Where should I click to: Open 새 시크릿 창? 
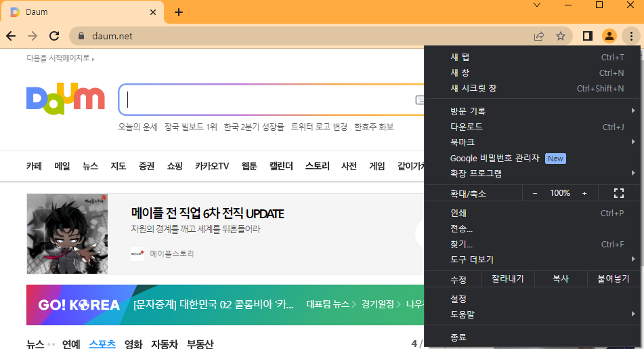[x=532, y=88]
